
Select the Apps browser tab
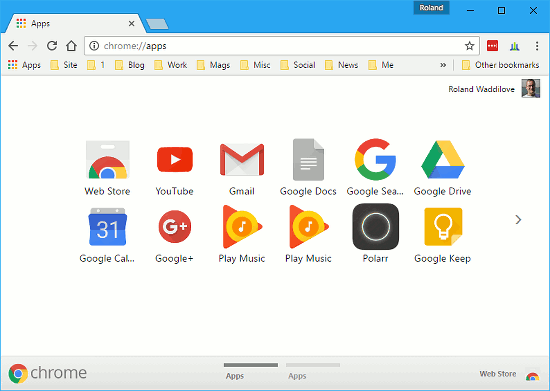(74, 23)
